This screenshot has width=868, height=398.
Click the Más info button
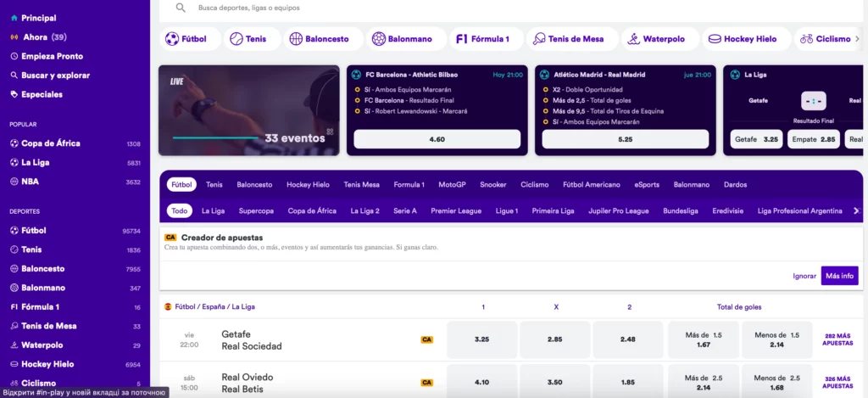[x=839, y=276]
